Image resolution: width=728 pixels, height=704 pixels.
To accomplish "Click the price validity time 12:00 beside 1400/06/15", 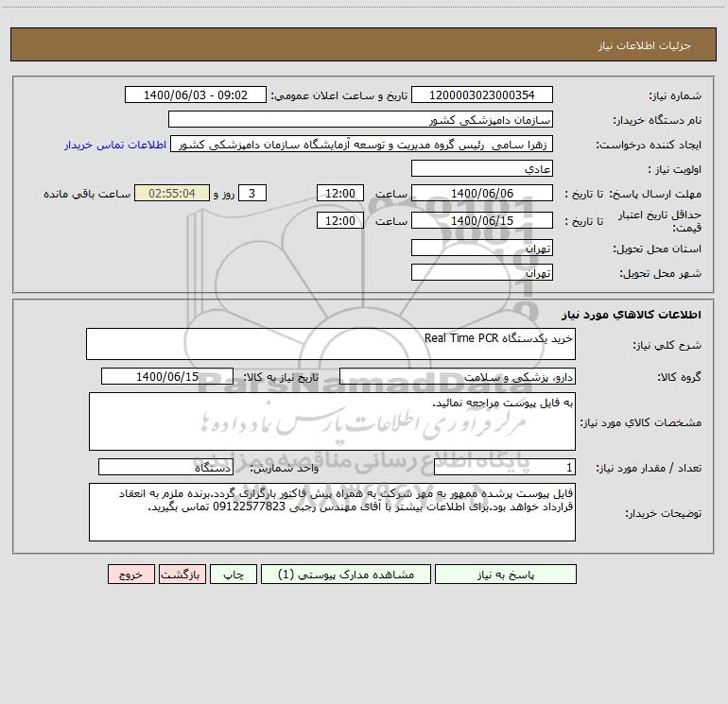I will click(339, 220).
